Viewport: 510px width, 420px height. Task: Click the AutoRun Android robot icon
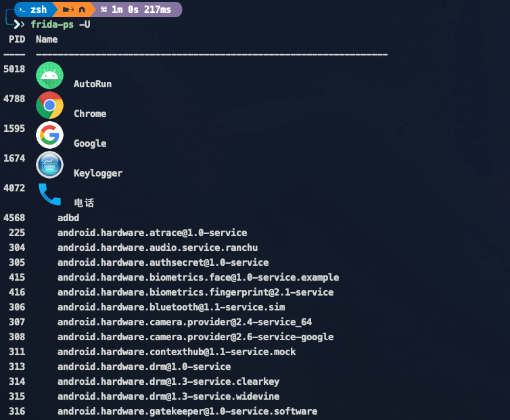50,76
